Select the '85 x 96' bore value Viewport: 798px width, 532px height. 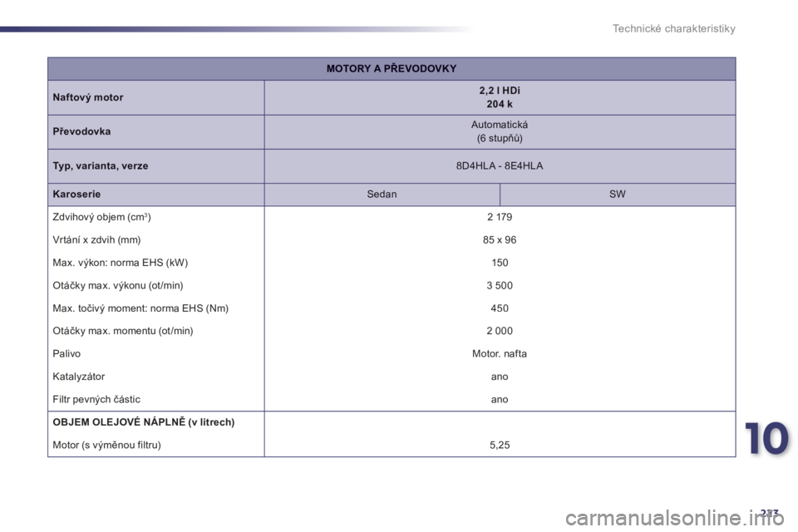tap(500, 239)
